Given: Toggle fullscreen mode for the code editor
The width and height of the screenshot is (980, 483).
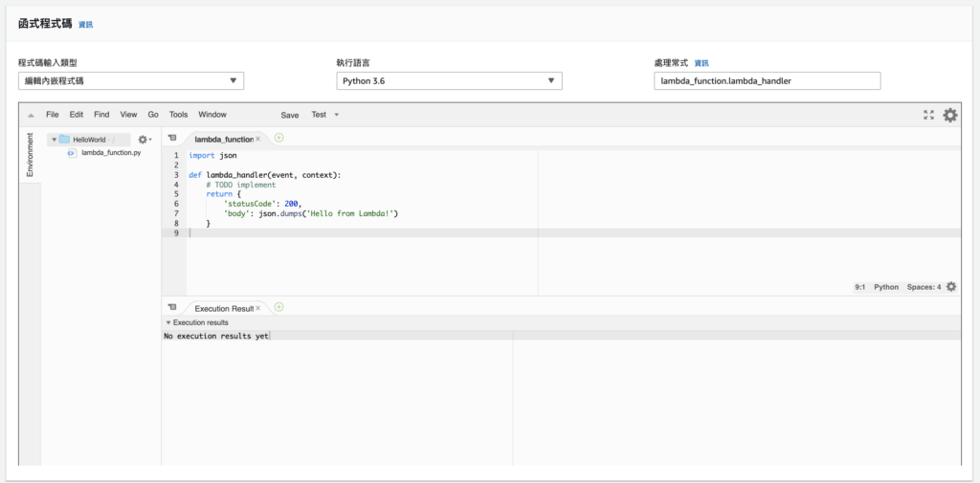Looking at the screenshot, I should pyautogui.click(x=928, y=115).
